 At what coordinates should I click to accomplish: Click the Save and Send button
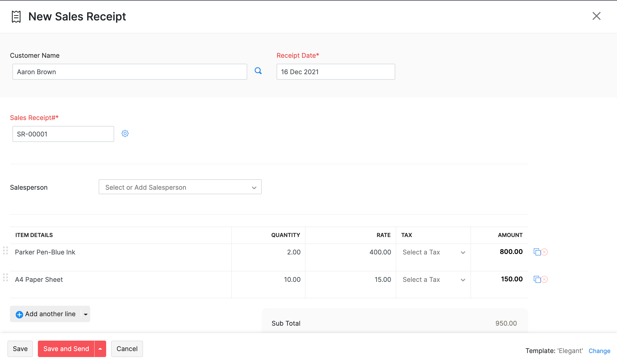(66, 348)
